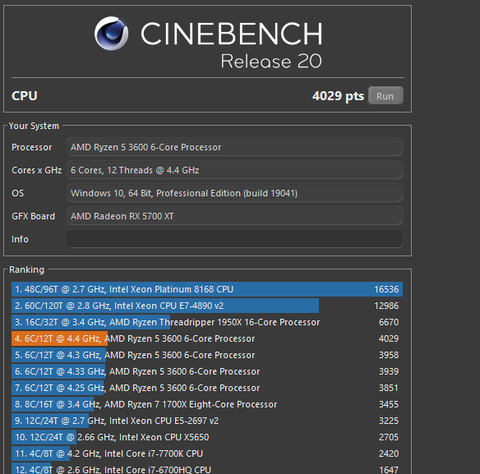Select the Processor field showing AMD Ryzen 5 3600
480x474 pixels.
pyautogui.click(x=234, y=147)
